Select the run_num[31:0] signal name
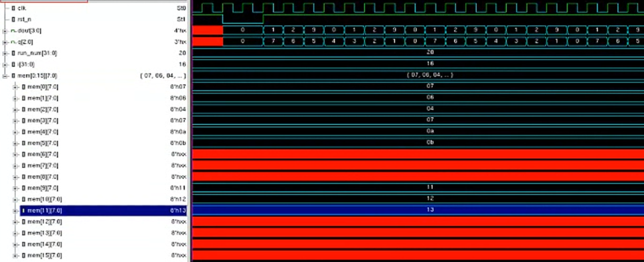 37,53
